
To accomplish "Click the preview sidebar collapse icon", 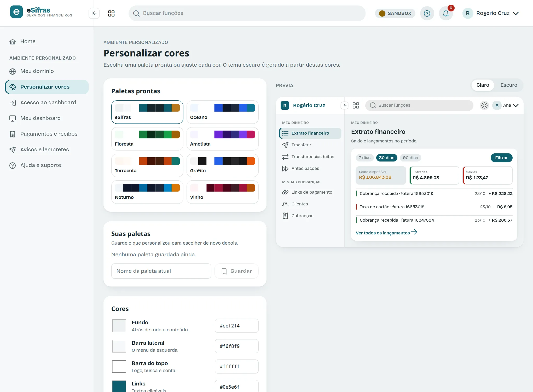I will point(345,105).
